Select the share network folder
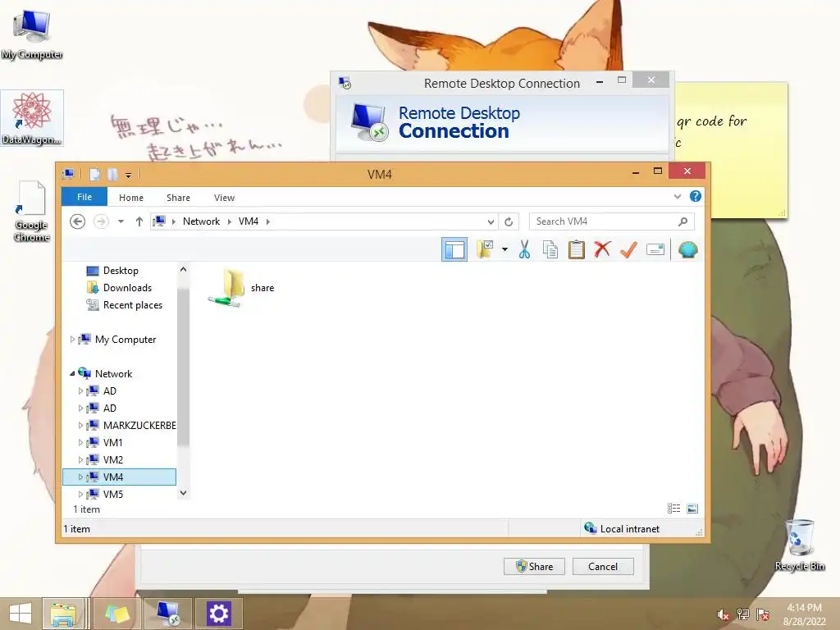 coord(242,288)
